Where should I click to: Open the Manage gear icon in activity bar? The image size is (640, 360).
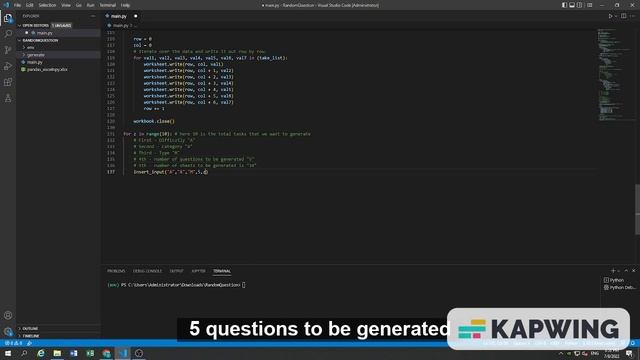8,331
